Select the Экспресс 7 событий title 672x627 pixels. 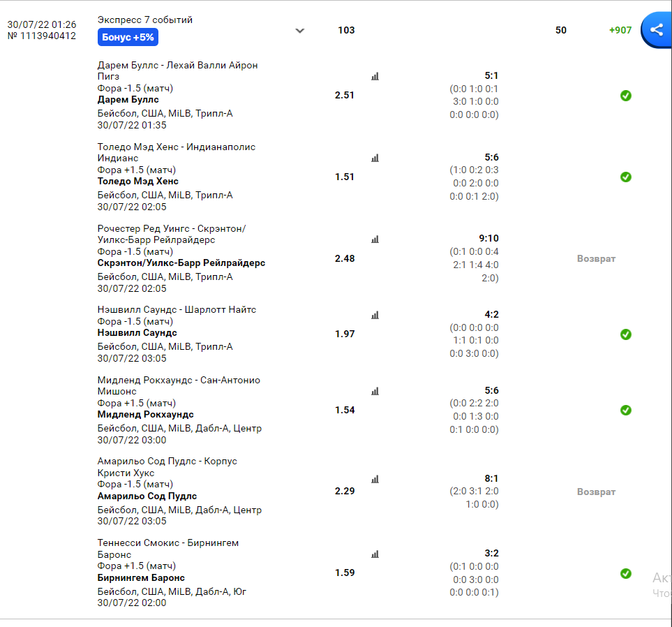(x=145, y=20)
